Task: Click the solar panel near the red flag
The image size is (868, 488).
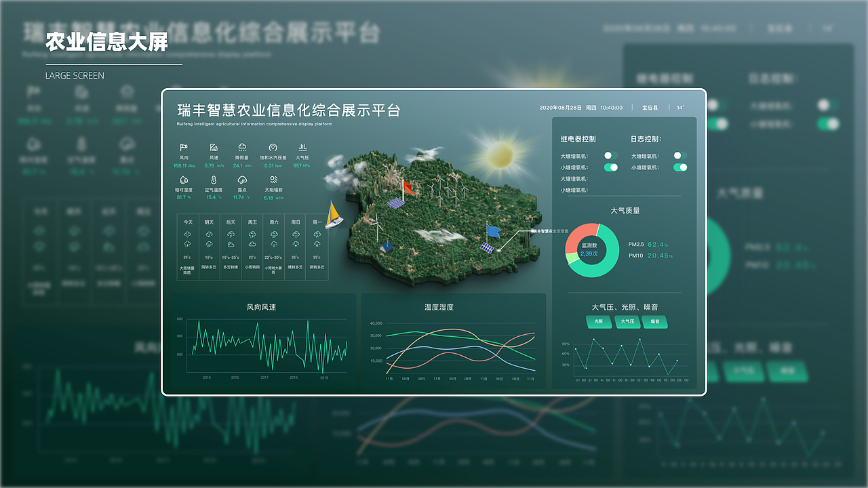Action: 395,202
